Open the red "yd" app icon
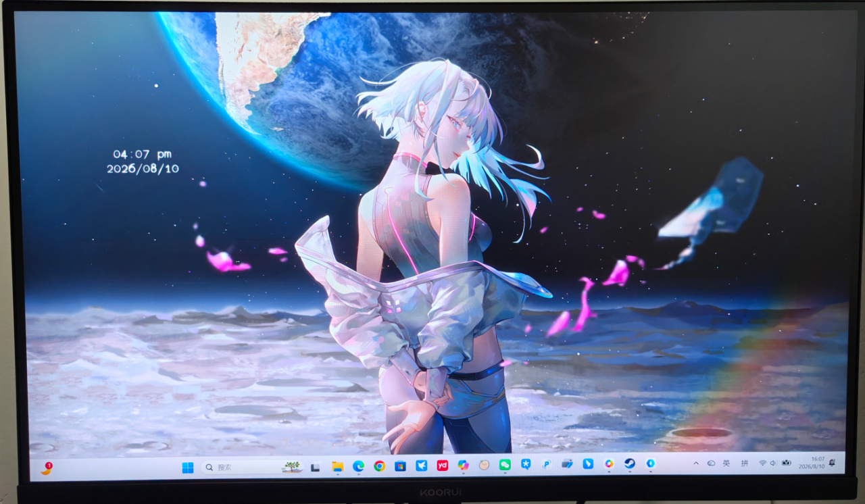865x504 pixels. [x=443, y=465]
